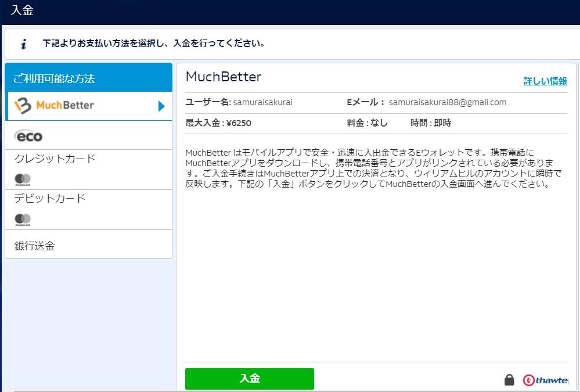Choose クレジットカード payment option
The image size is (580, 392).
pos(89,170)
